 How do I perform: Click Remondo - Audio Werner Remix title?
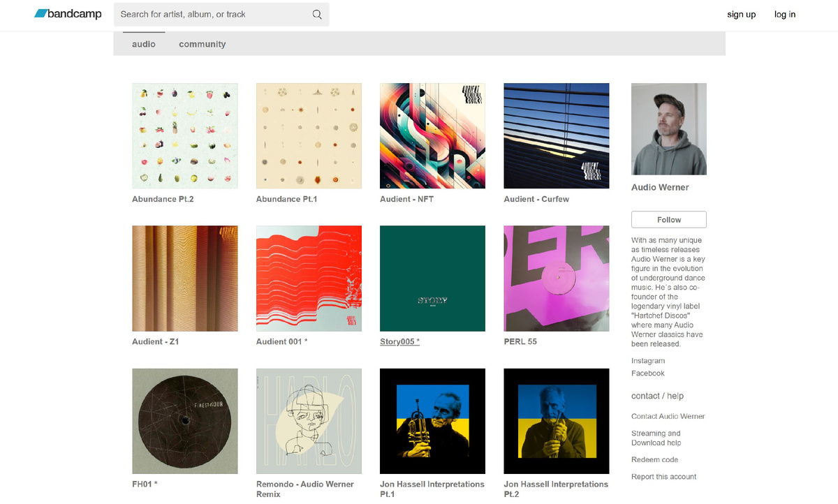pos(305,489)
